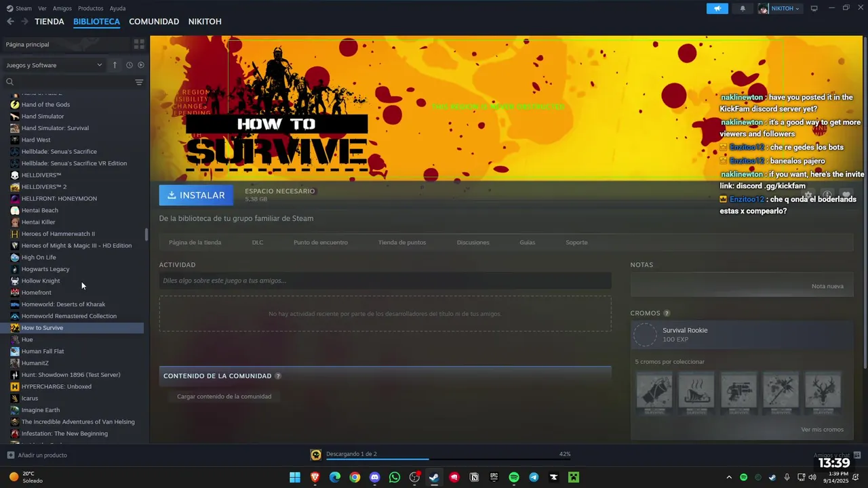
Task: Click the Survival Rookie badge entry
Action: [742, 335]
